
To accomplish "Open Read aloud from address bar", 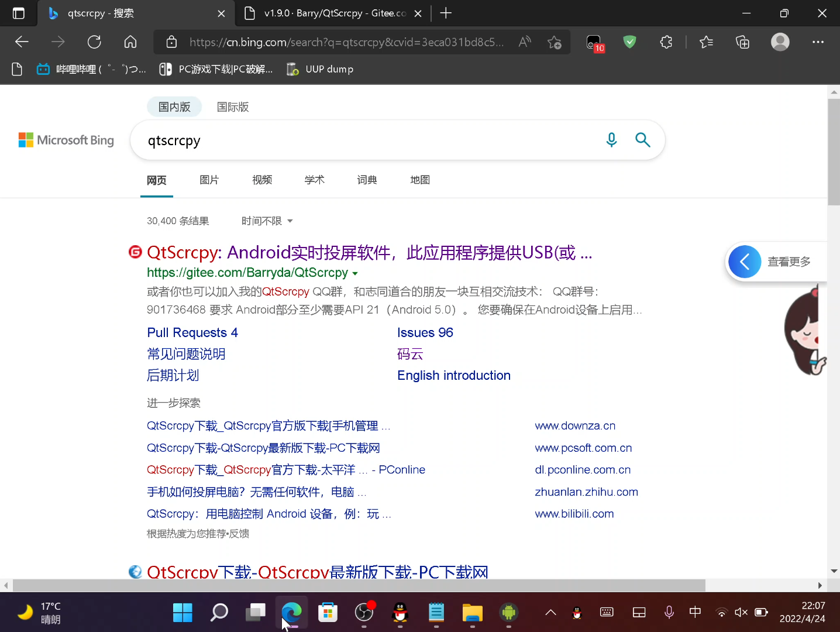I will pyautogui.click(x=525, y=42).
